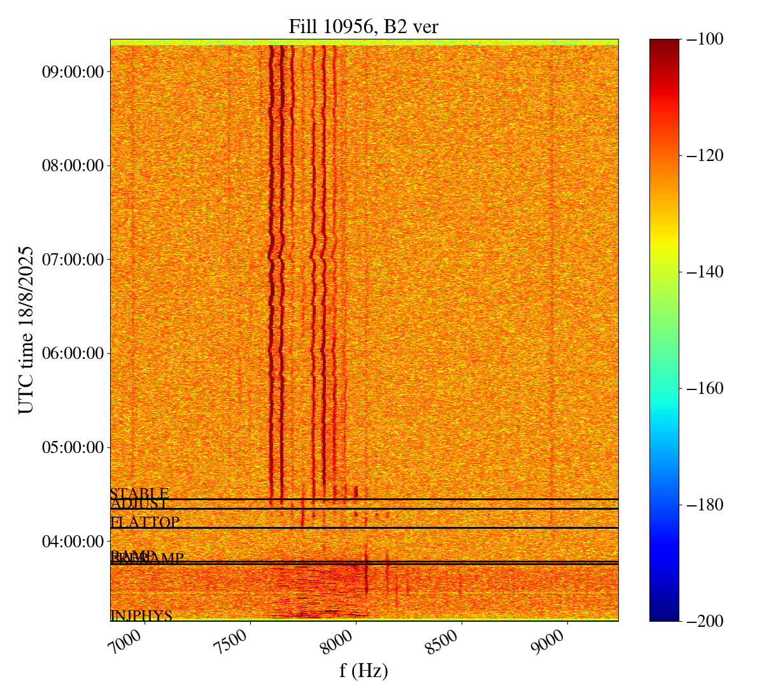Click the STABLE phase label
Viewport: 764px width, 700px height.
pos(139,494)
